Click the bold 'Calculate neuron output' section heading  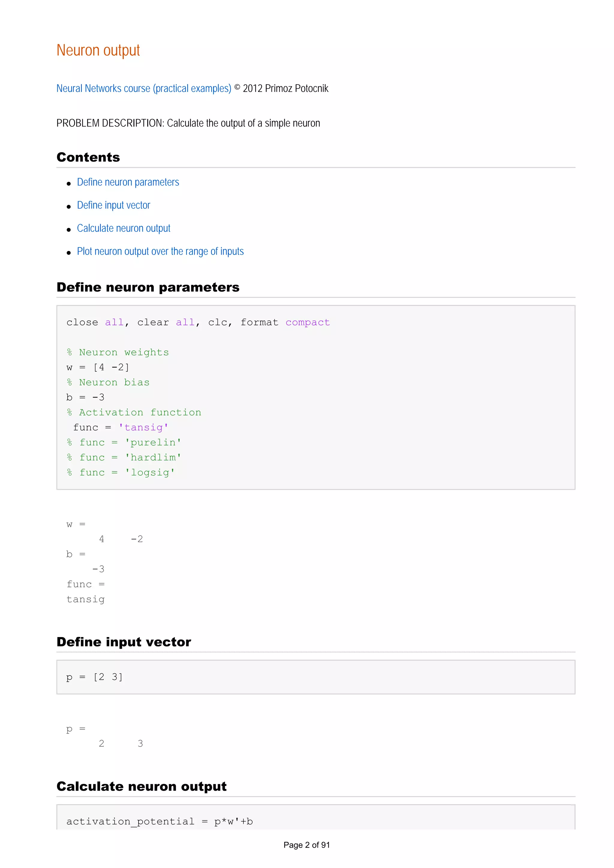[142, 786]
